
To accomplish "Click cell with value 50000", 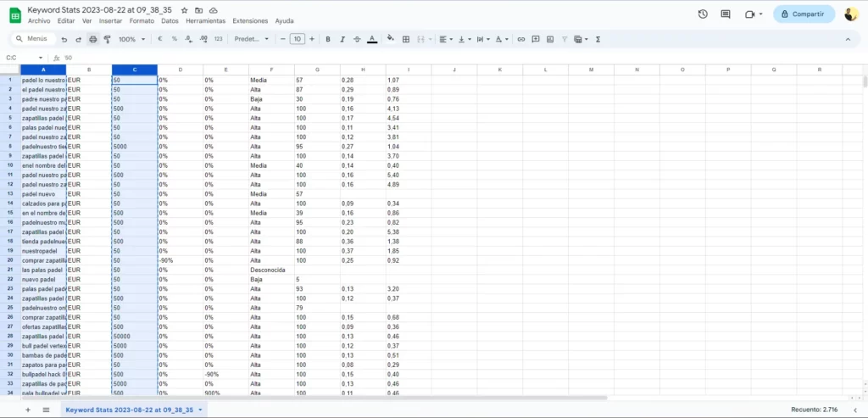I will (135, 337).
